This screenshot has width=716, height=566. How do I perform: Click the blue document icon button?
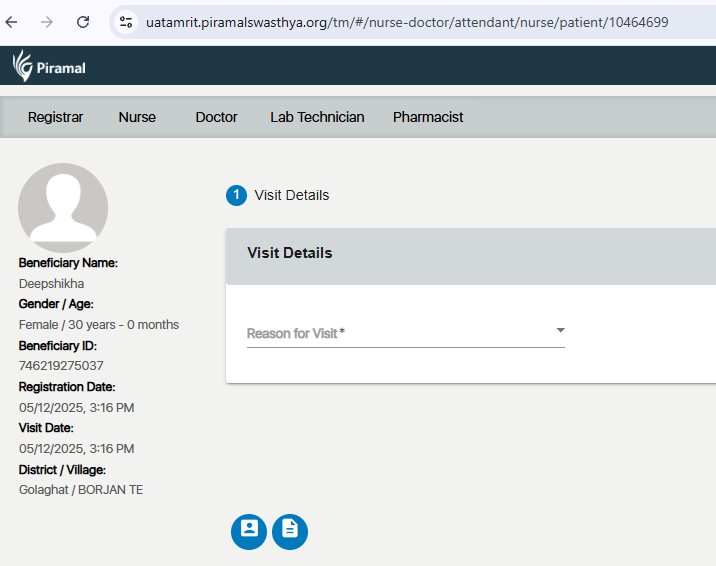click(x=290, y=531)
